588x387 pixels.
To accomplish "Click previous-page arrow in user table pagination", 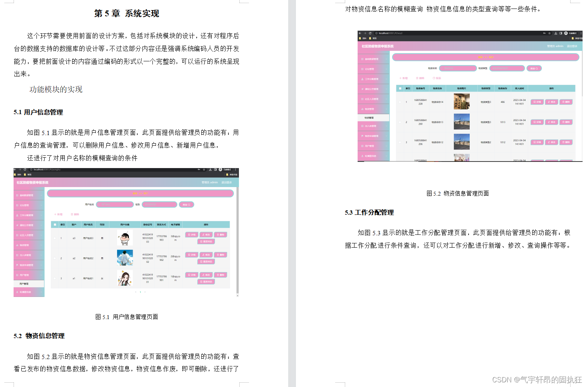I will 135,292.
